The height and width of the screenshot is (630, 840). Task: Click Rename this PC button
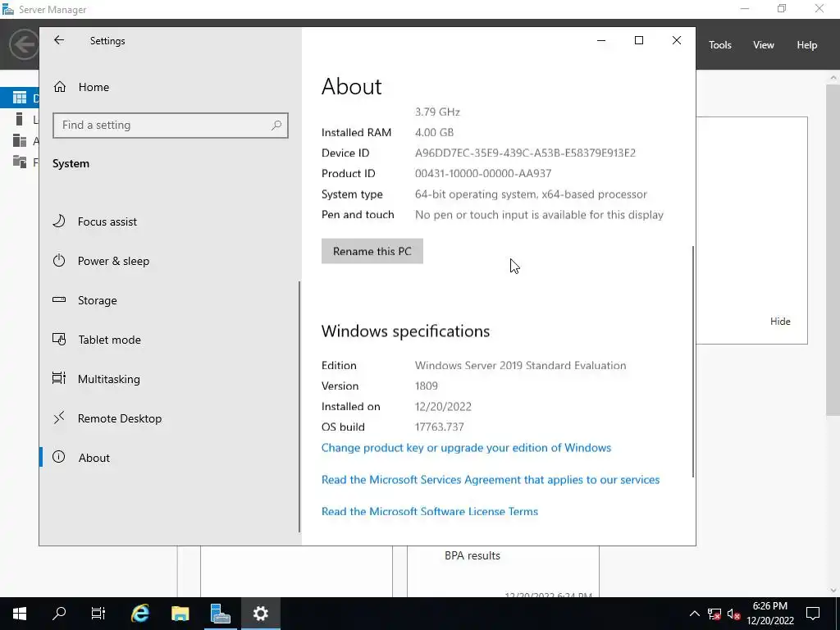tap(372, 251)
